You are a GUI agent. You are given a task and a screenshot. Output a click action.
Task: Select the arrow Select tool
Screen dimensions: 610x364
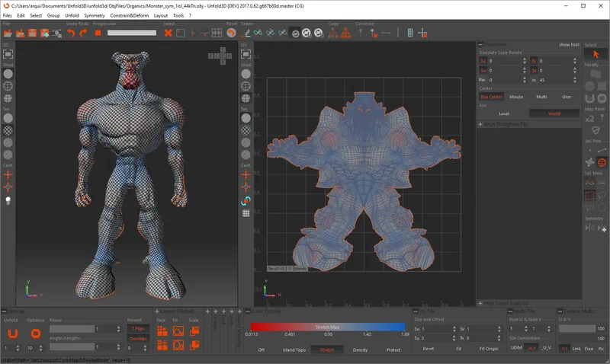point(596,54)
